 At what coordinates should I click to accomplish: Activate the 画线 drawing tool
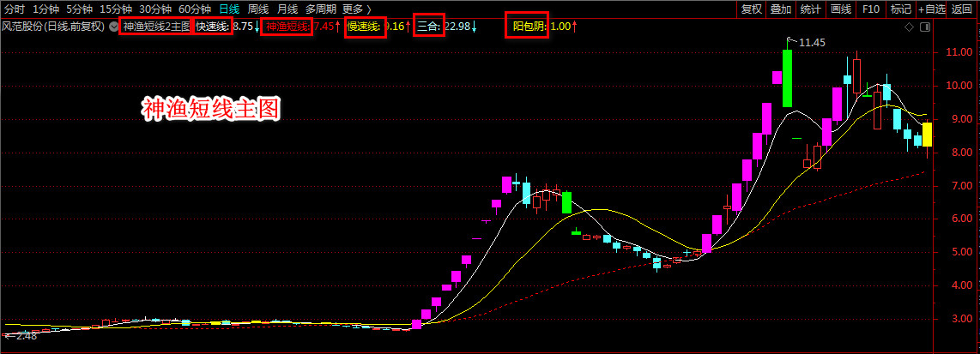(x=840, y=9)
